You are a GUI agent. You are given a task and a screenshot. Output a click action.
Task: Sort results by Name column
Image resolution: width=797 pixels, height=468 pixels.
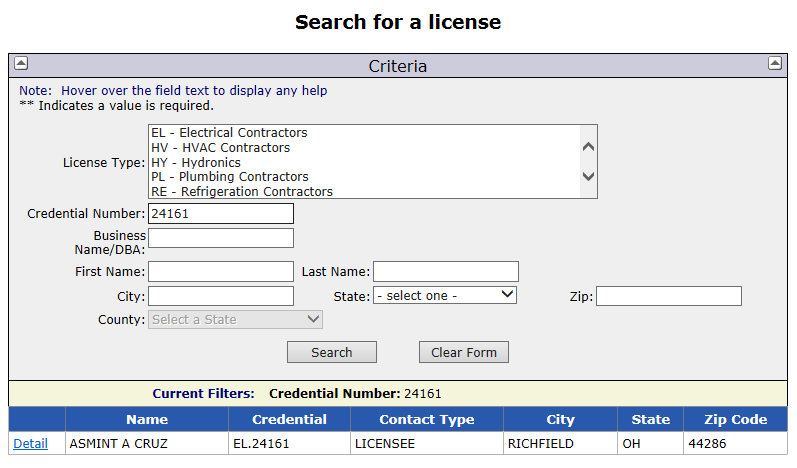click(147, 419)
